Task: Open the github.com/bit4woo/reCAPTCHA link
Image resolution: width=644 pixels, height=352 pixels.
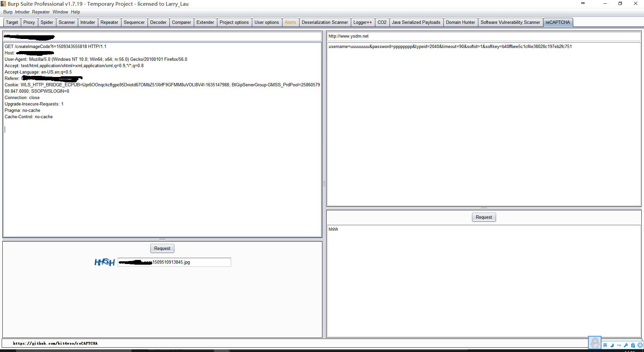Action: pos(55,343)
